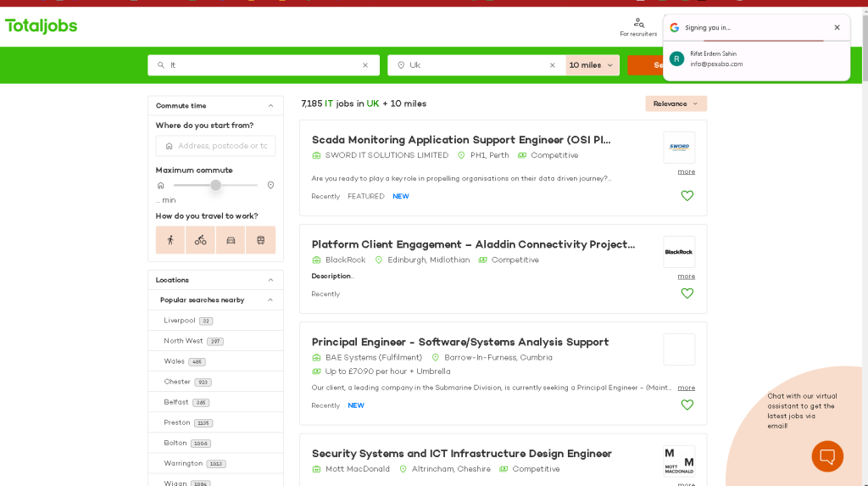Image resolution: width=868 pixels, height=486 pixels.
Task: Collapse Popular searches nearby section
Action: pyautogui.click(x=270, y=299)
